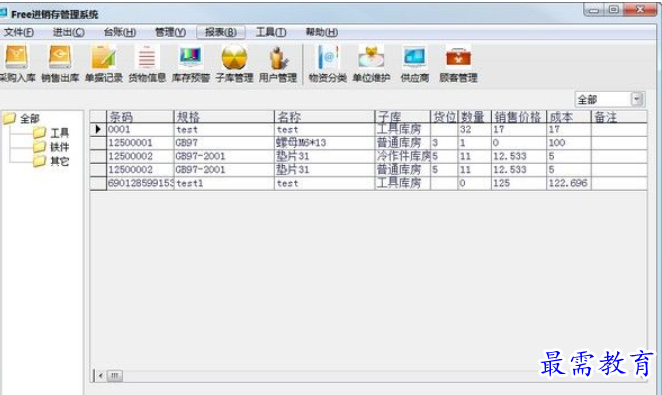Image resolution: width=662 pixels, height=395 pixels.
Task: Click the cost cell 122.696
Action: [569, 184]
